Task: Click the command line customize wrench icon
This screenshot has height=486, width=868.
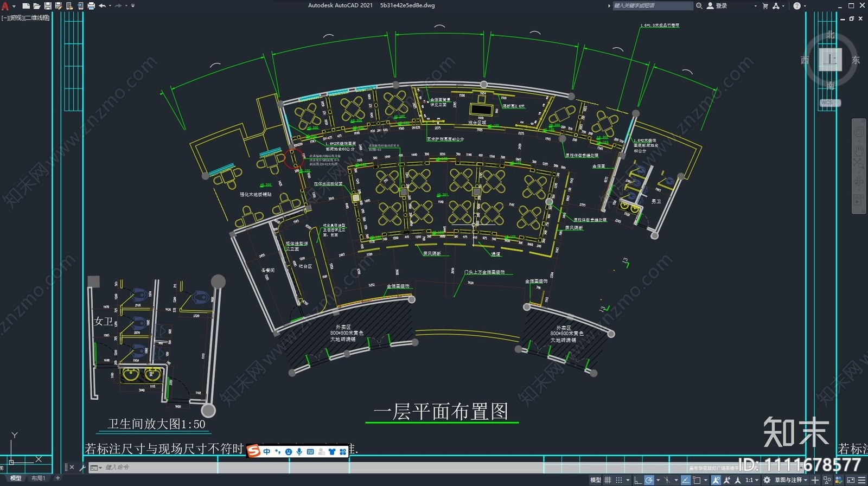Action: (82, 467)
